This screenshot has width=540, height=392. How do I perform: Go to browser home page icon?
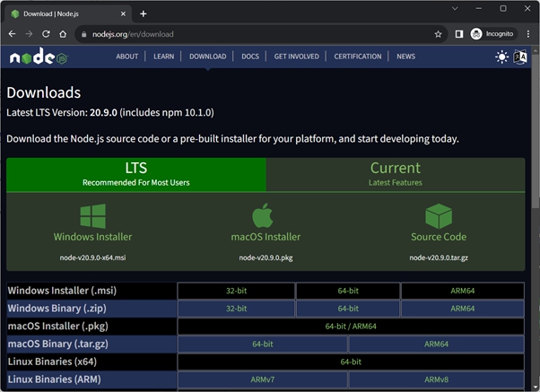(63, 34)
